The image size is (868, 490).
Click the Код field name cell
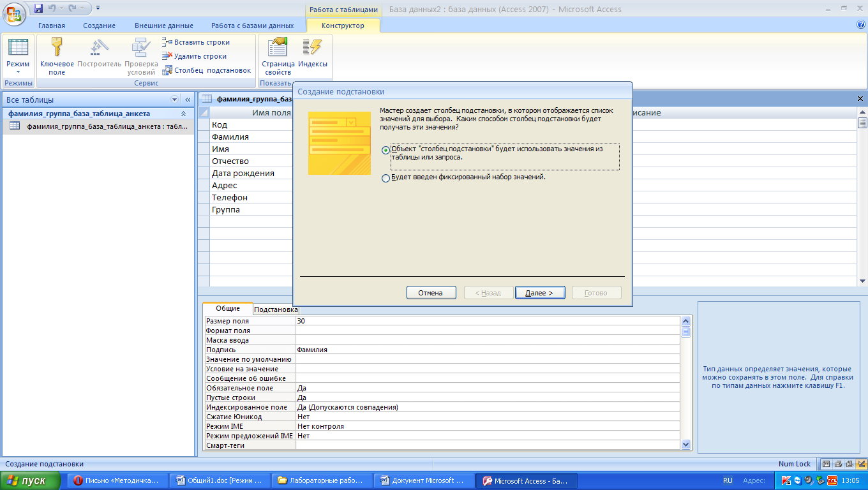click(x=251, y=125)
